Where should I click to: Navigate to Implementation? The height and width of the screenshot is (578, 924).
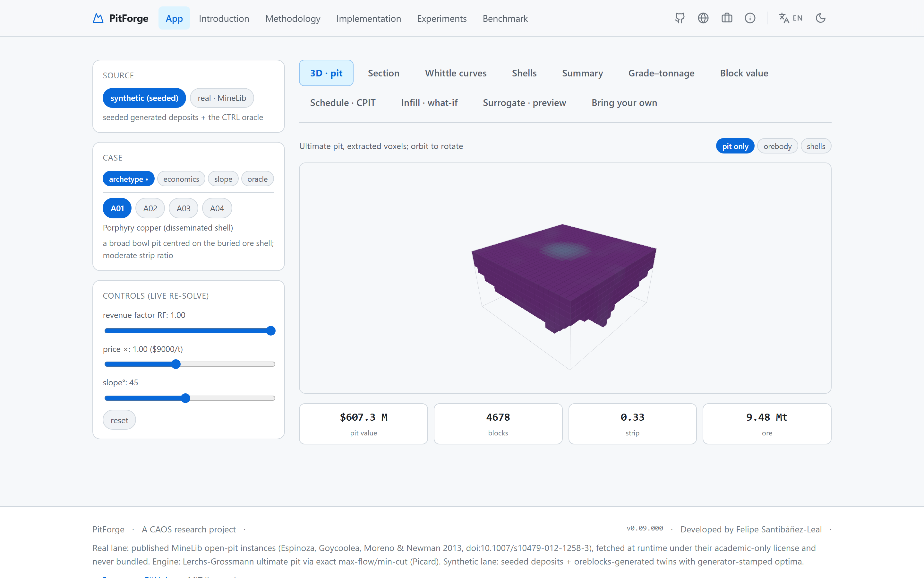(x=368, y=18)
